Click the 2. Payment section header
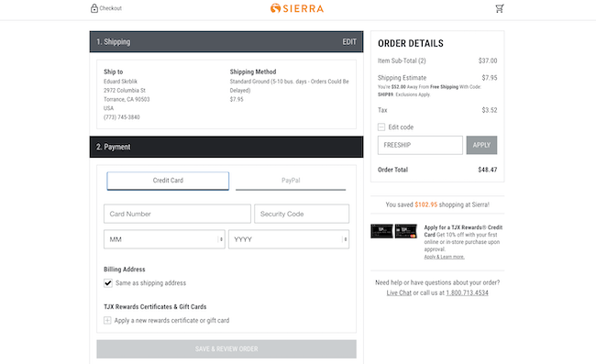The image size is (596, 364). tap(226, 147)
